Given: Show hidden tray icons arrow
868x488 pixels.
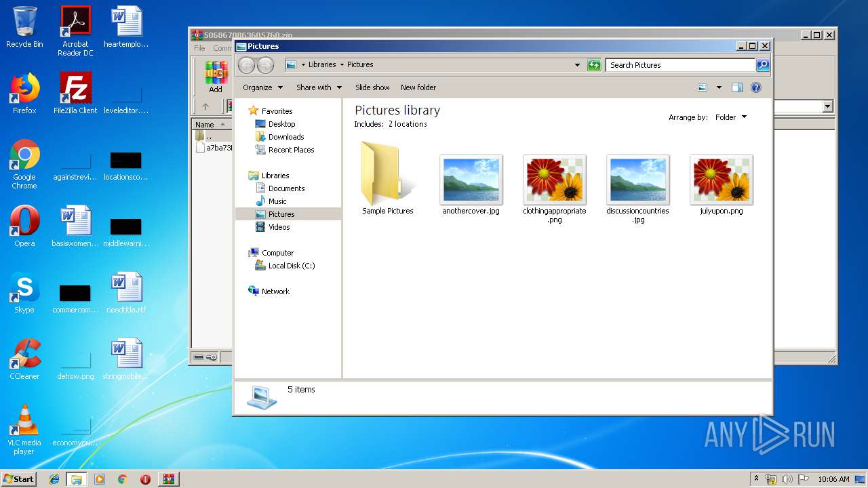Looking at the screenshot, I should tap(756, 479).
